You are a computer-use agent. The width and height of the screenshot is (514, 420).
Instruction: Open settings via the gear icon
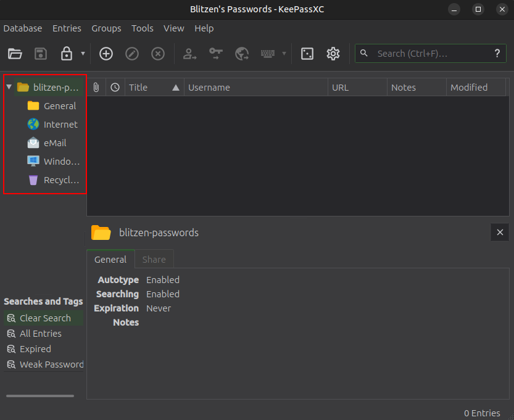click(x=333, y=54)
